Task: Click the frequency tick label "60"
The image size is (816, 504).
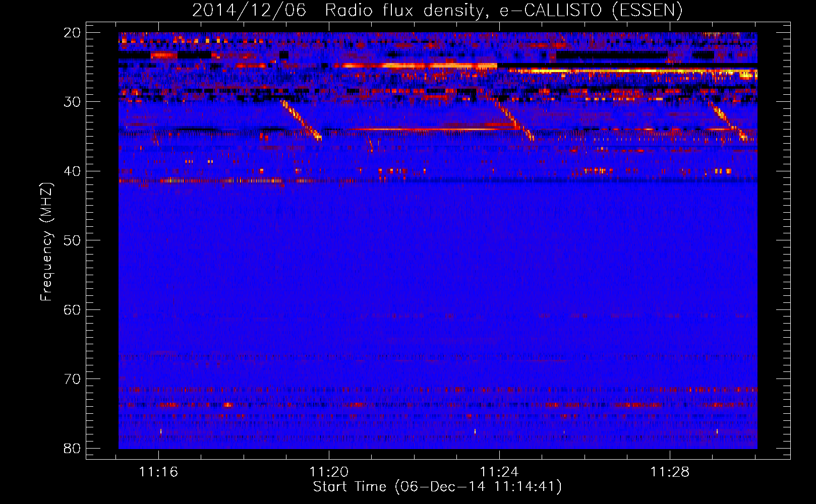Action: 73,310
